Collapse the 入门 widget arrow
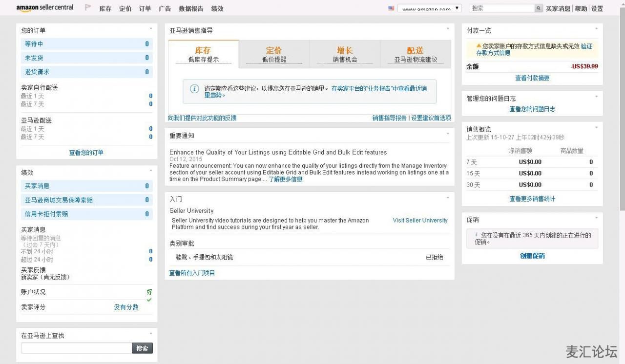Image resolution: width=625 pixels, height=364 pixels. click(448, 198)
